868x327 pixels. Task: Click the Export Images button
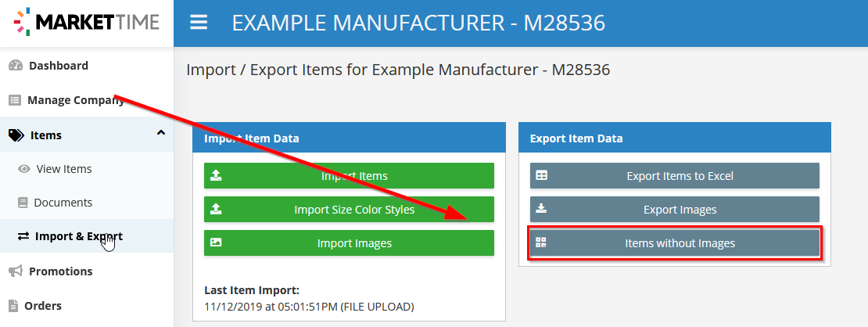click(674, 210)
